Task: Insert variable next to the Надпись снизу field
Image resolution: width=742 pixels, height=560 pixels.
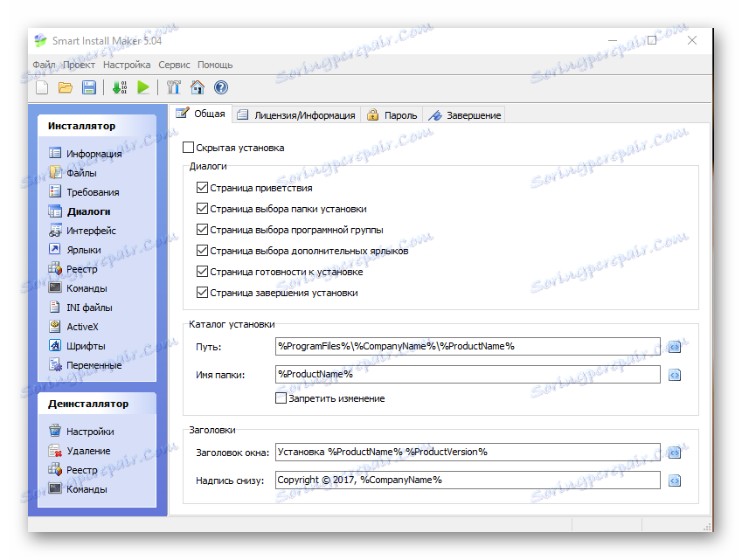Action: 675,481
